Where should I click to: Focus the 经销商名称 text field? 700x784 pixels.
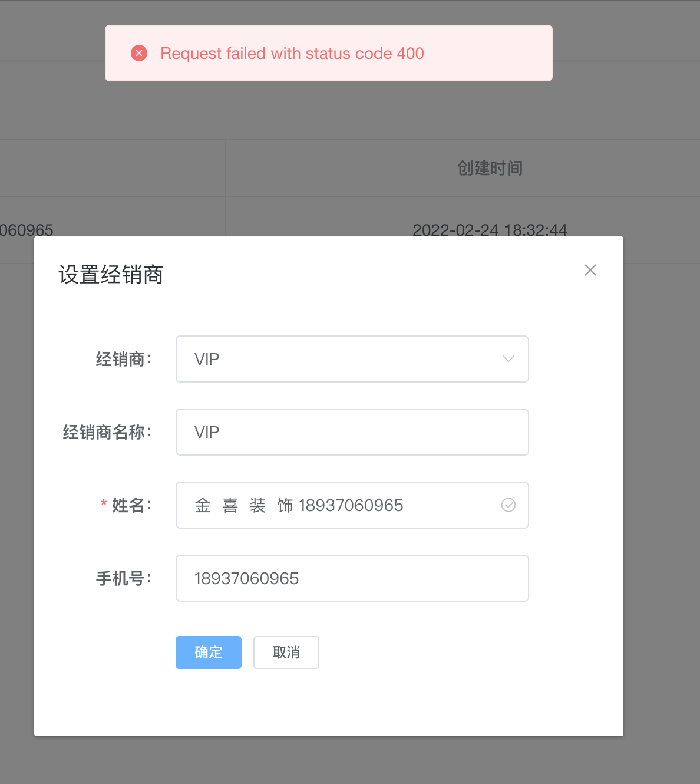point(352,432)
